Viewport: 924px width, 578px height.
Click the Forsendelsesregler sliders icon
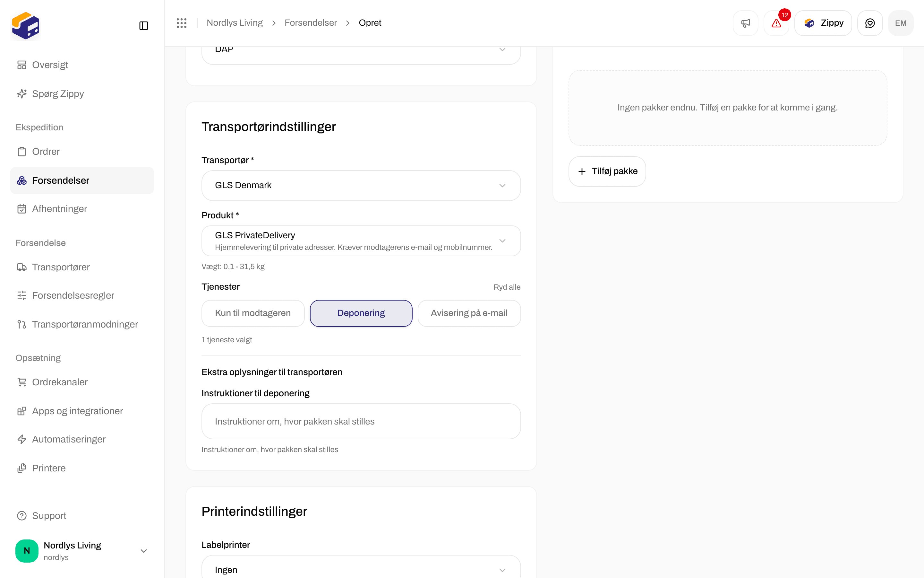click(22, 295)
